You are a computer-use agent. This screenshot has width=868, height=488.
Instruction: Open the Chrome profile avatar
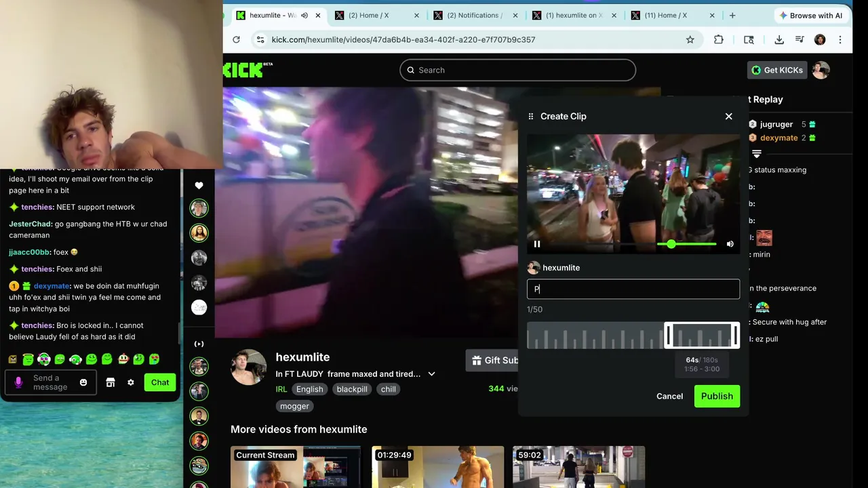[x=820, y=39]
